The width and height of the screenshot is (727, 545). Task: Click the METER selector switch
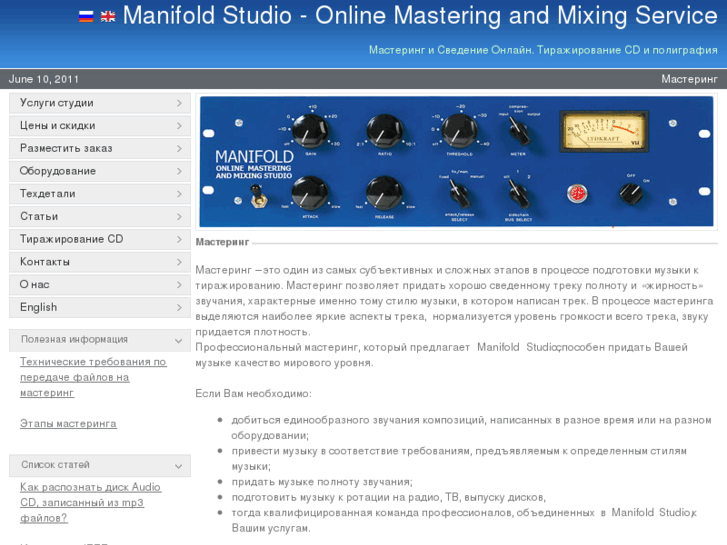click(x=518, y=130)
